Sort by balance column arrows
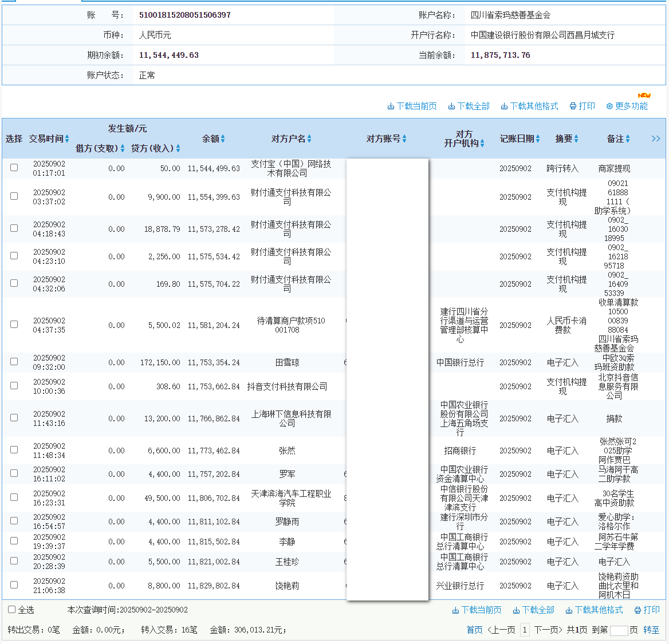669x644 pixels. click(223, 139)
